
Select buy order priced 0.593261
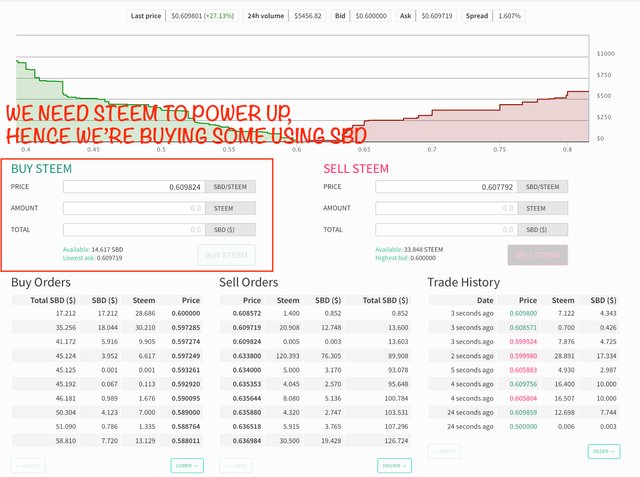(107, 370)
